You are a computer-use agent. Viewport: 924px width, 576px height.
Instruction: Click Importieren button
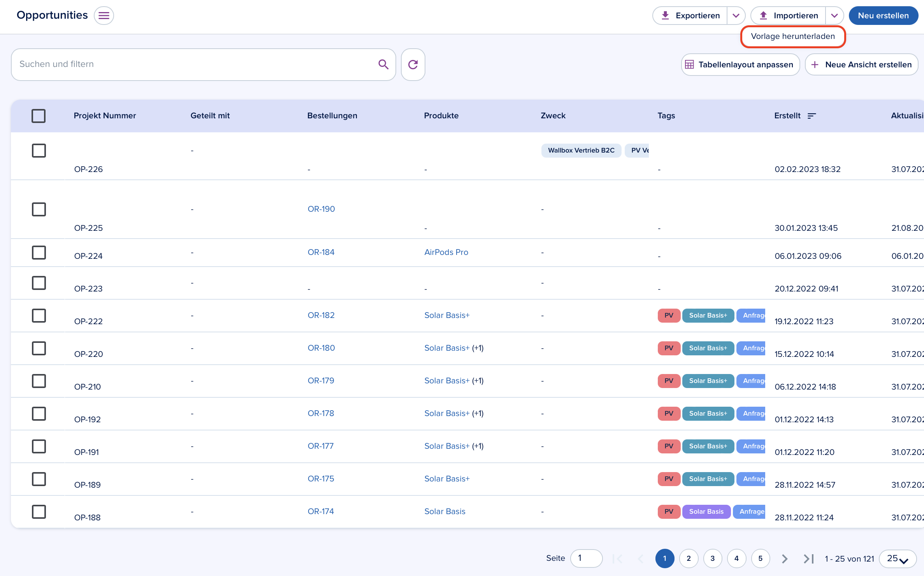pos(788,16)
